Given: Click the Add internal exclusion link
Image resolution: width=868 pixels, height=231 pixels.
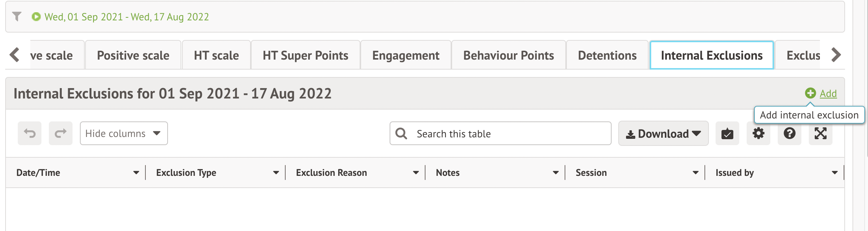Looking at the screenshot, I should 828,94.
